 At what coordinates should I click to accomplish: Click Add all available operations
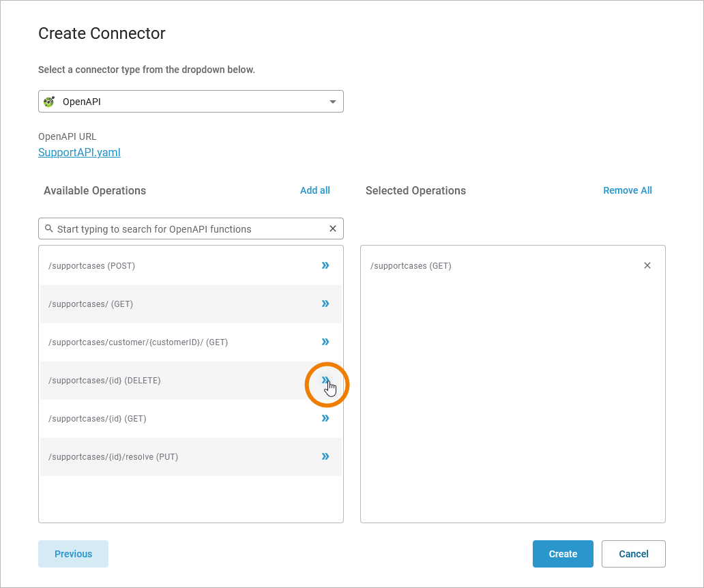[314, 190]
